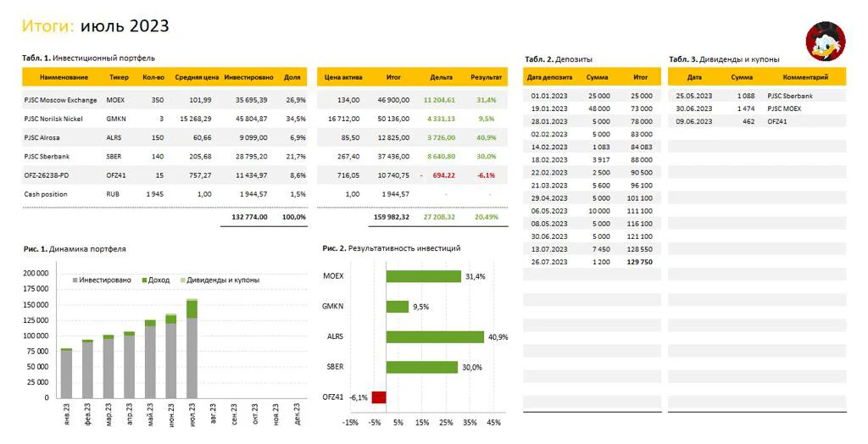Click total delta 27 208,32

(440, 217)
